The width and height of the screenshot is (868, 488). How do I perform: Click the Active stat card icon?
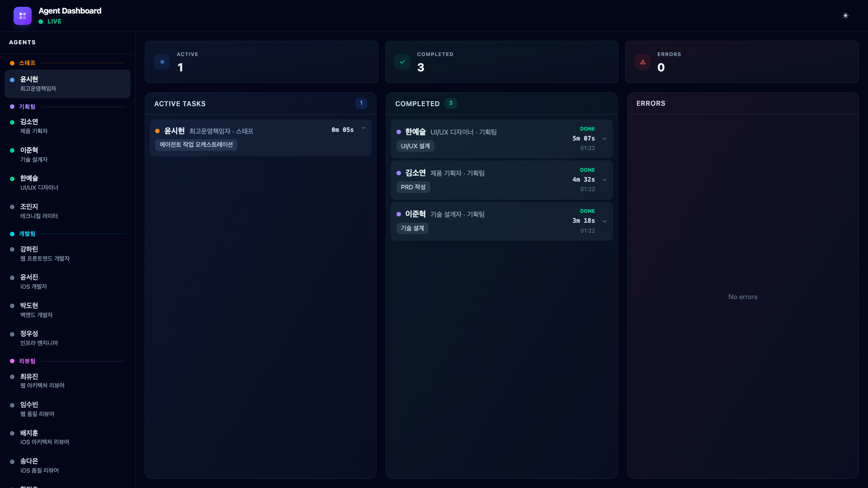pyautogui.click(x=162, y=62)
